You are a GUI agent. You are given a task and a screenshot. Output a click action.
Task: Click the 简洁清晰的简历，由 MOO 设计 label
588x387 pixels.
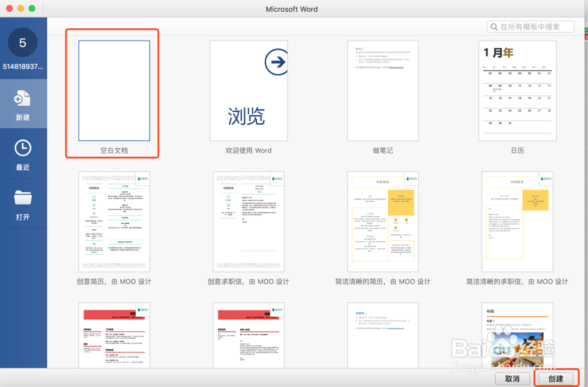click(383, 282)
